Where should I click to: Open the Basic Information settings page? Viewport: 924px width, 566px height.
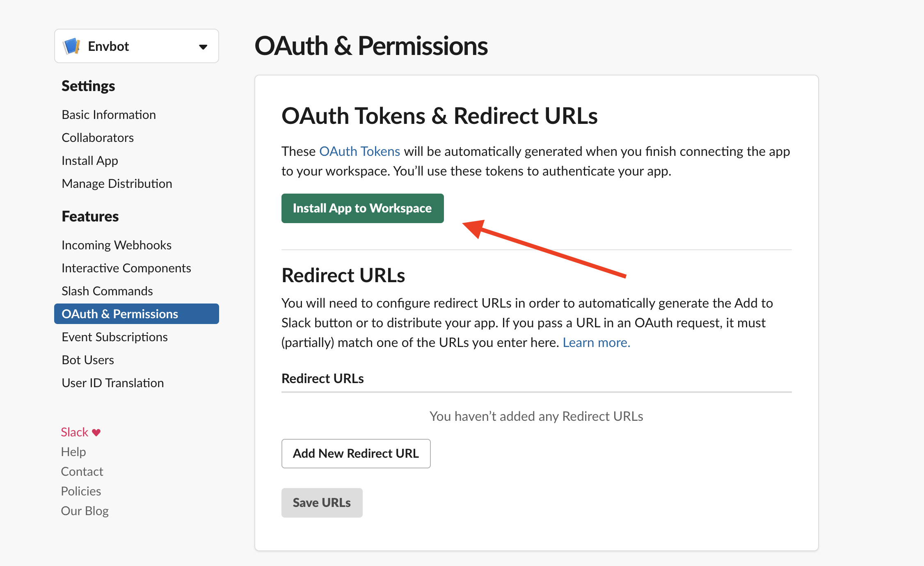click(109, 115)
